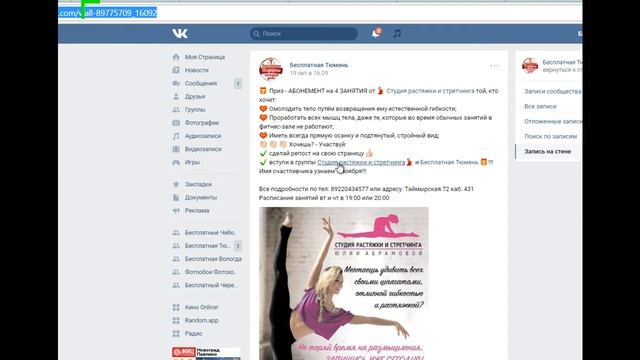Open Видеозаписи in left menu
Screen dimensions: 640x360
tap(203, 149)
